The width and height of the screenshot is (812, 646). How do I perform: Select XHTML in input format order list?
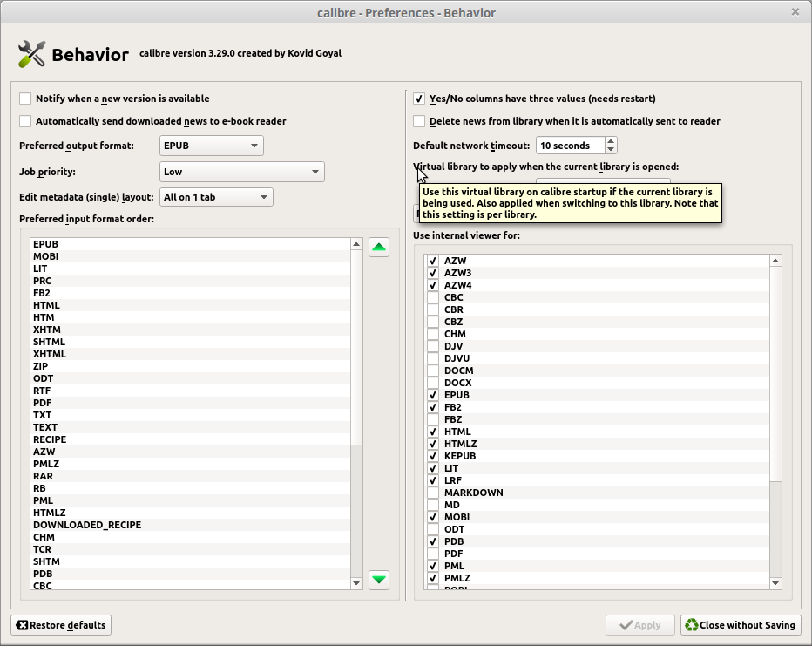191,354
